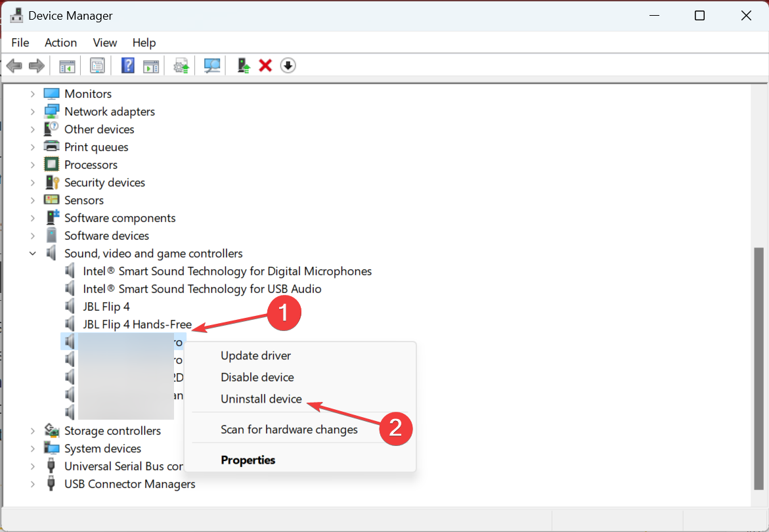Image resolution: width=769 pixels, height=532 pixels.
Task: Click the Update driver toolbar icon
Action: pyautogui.click(x=181, y=66)
